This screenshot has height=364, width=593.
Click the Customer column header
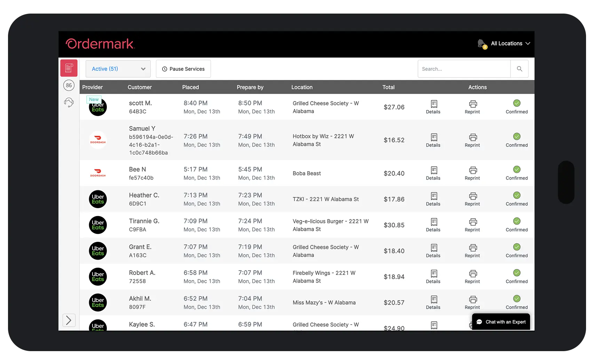coord(140,87)
